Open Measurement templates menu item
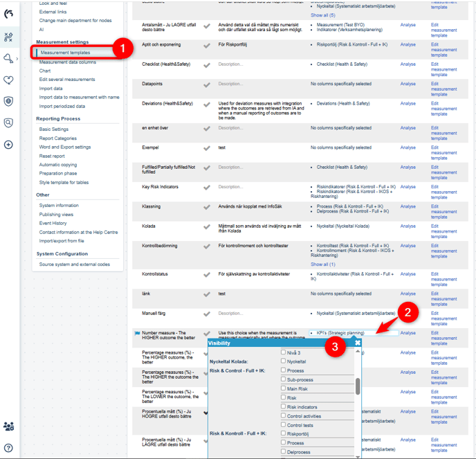 [x=65, y=53]
